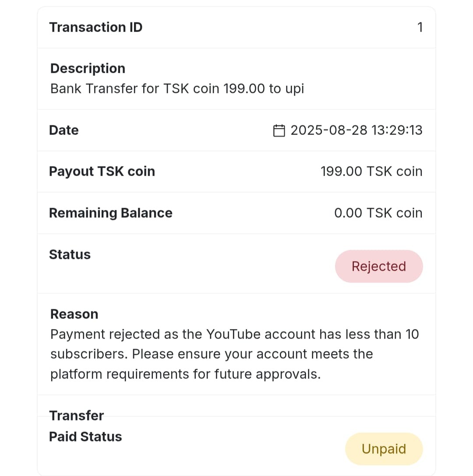This screenshot has height=476, width=473.
Task: Click the Bank Transfer description text
Action: pos(177,88)
